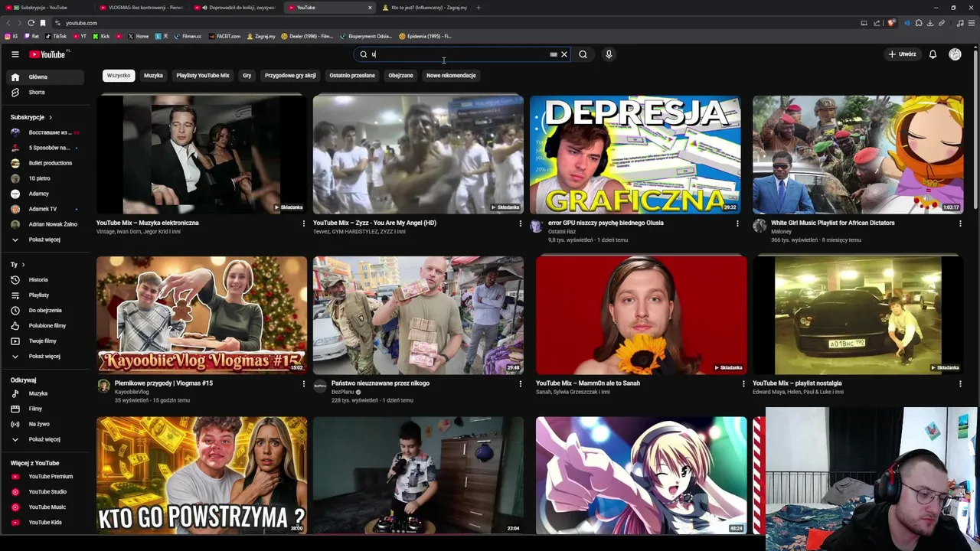Open Historia in the sidebar
Viewport: 980px width, 551px height.
pyautogui.click(x=46, y=279)
